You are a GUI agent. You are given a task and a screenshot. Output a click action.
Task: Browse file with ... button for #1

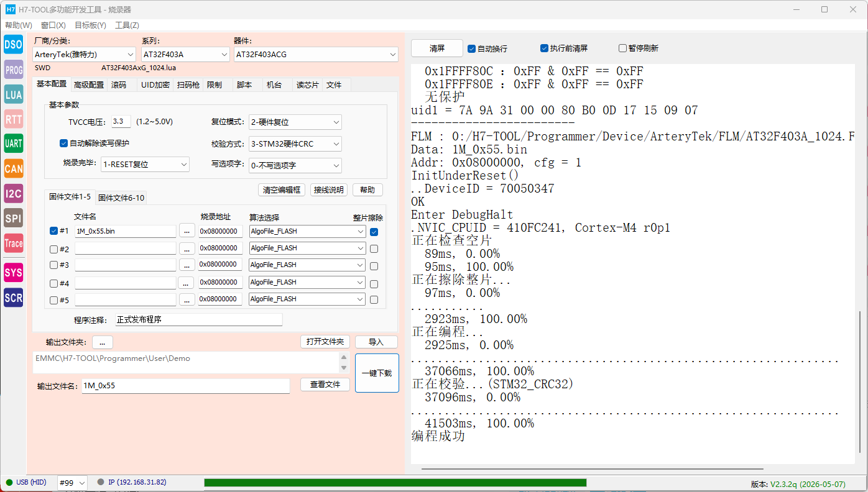pos(187,231)
